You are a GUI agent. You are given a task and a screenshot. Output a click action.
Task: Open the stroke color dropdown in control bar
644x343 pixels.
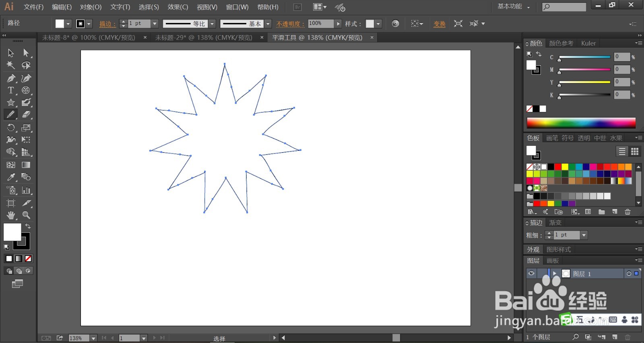(89, 24)
